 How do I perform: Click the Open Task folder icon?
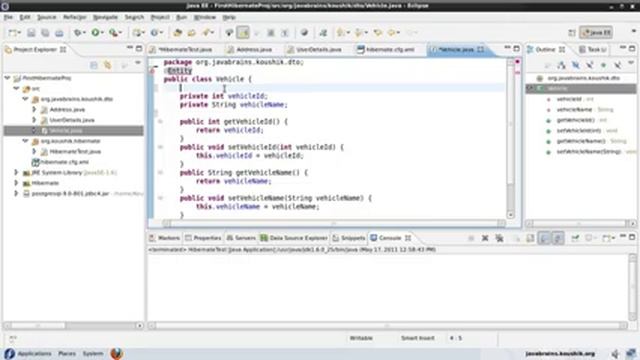(x=191, y=33)
